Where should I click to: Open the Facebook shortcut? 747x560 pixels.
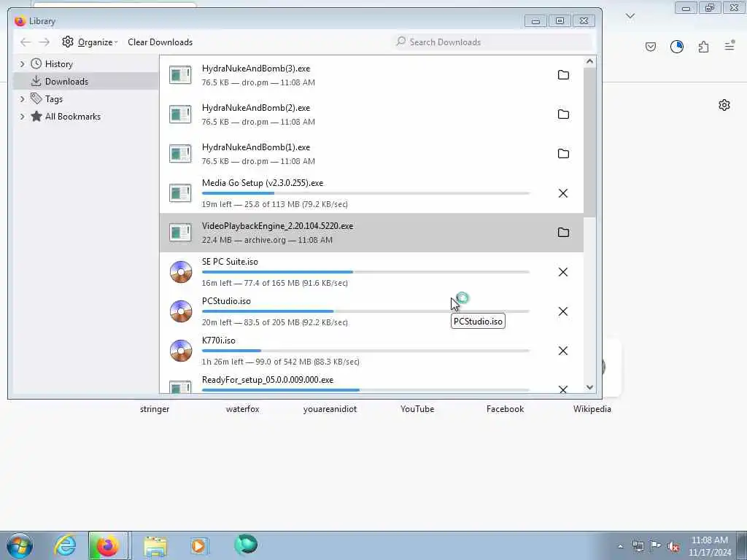pyautogui.click(x=505, y=409)
